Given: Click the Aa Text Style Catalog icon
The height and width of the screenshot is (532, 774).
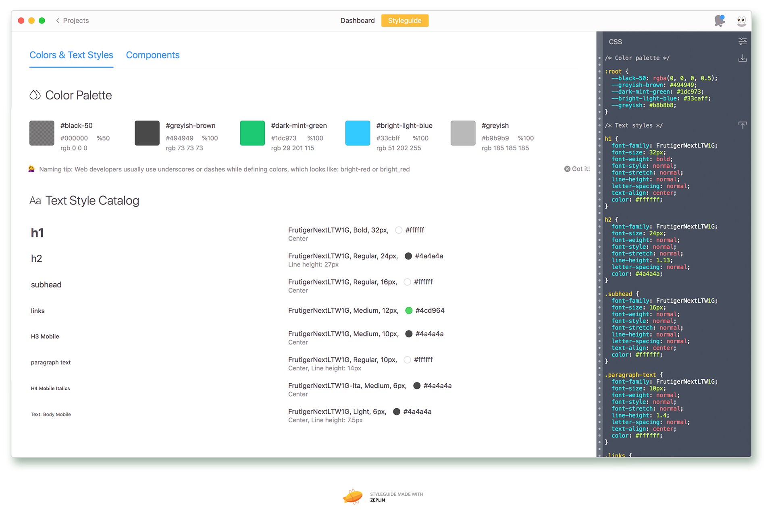Looking at the screenshot, I should (35, 201).
